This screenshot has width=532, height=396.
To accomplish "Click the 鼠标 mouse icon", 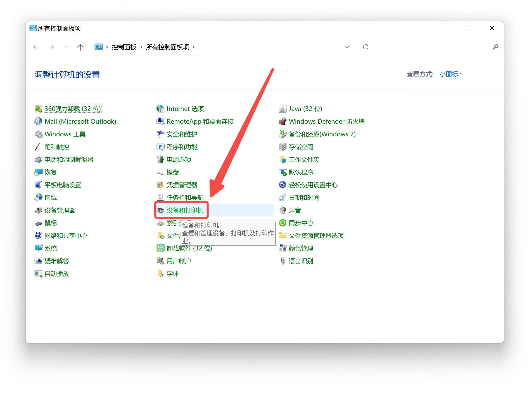I will pos(38,223).
